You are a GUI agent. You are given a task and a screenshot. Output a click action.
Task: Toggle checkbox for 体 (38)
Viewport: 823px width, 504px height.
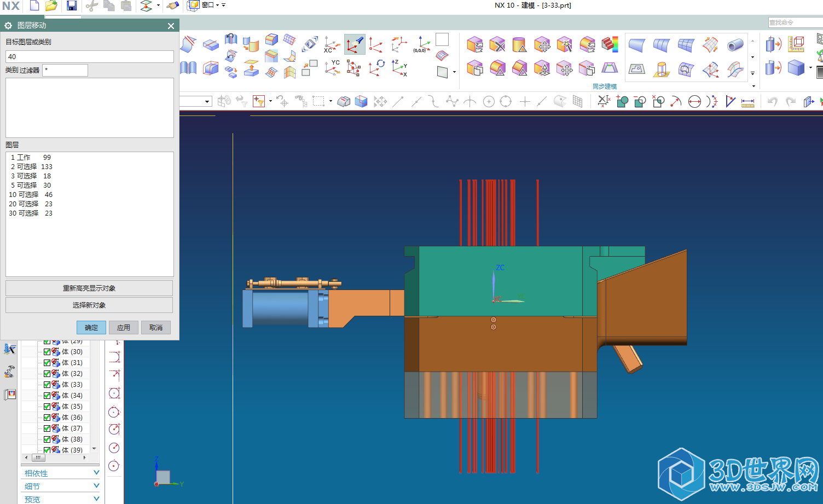pyautogui.click(x=47, y=439)
